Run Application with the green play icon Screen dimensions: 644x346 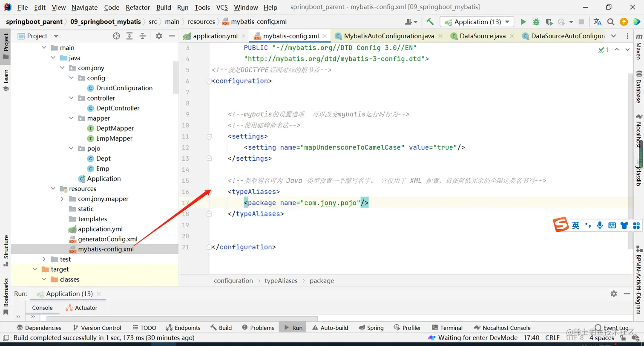point(523,22)
